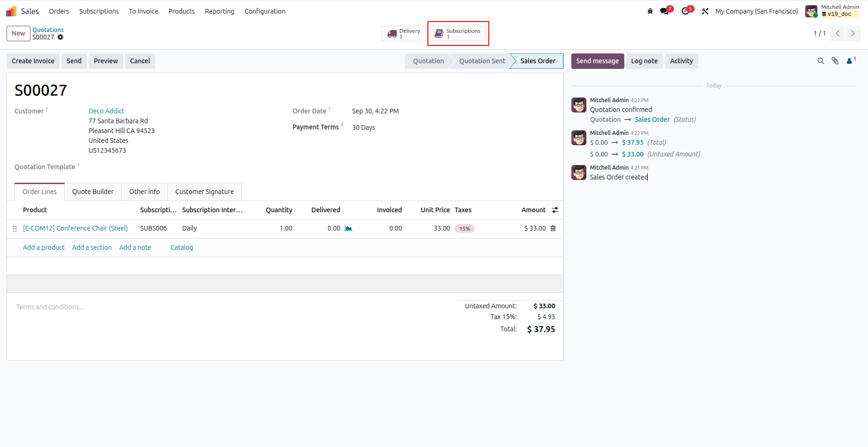The width and height of the screenshot is (868, 447).
Task: Click the Send button
Action: tap(74, 61)
